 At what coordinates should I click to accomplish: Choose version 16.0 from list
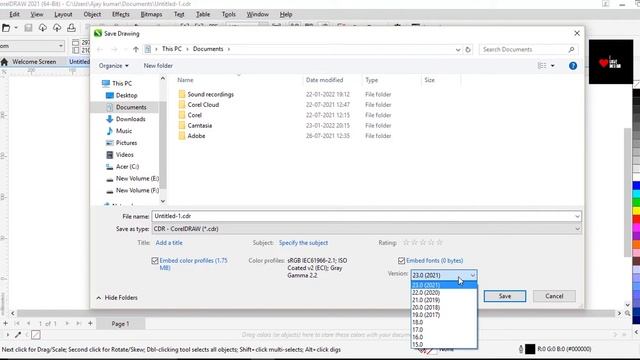pos(444,337)
